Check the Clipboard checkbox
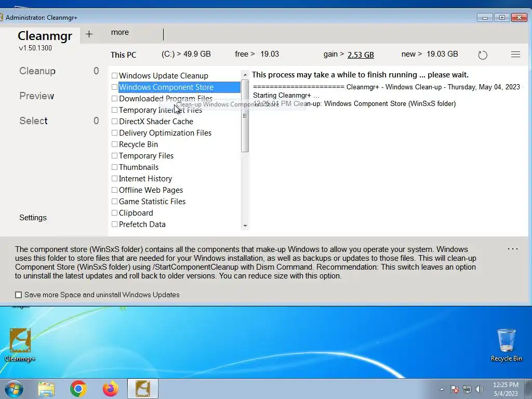532x399 pixels. tap(115, 212)
